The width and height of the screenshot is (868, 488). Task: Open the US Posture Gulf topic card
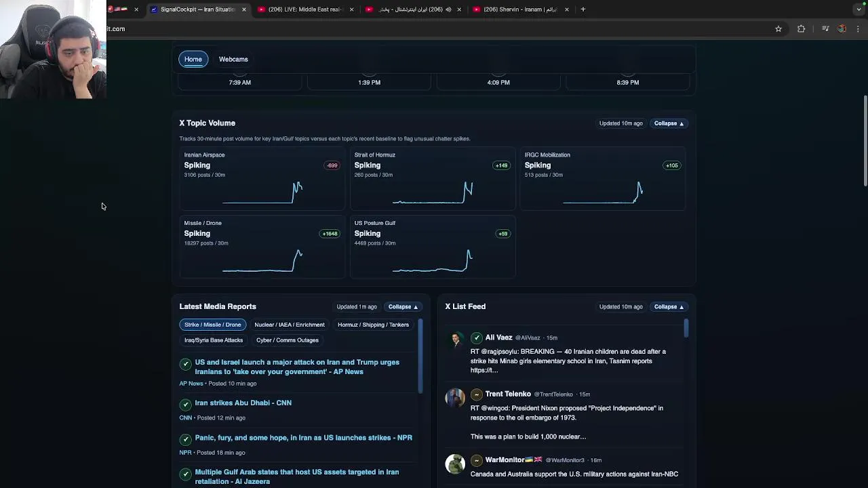tap(432, 247)
